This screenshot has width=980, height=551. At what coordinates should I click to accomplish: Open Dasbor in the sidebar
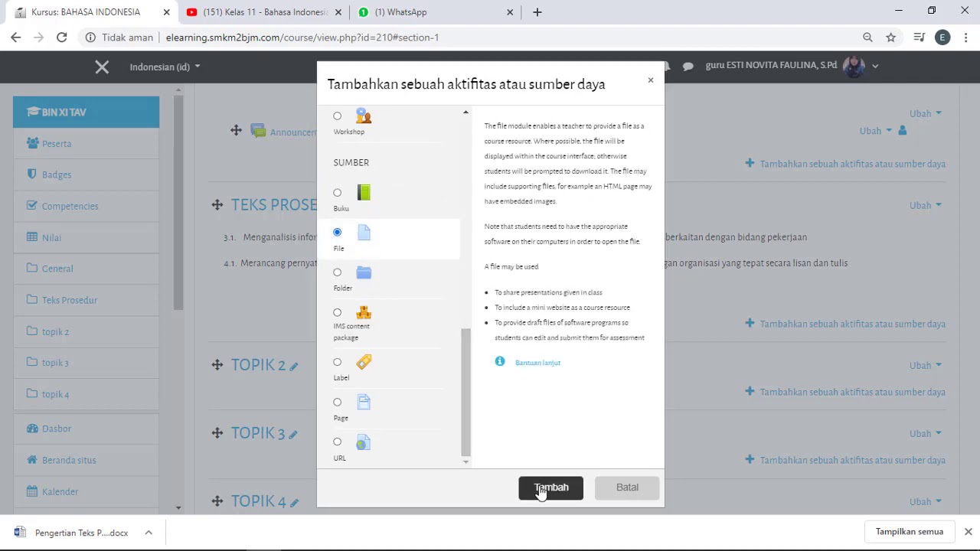click(86, 429)
